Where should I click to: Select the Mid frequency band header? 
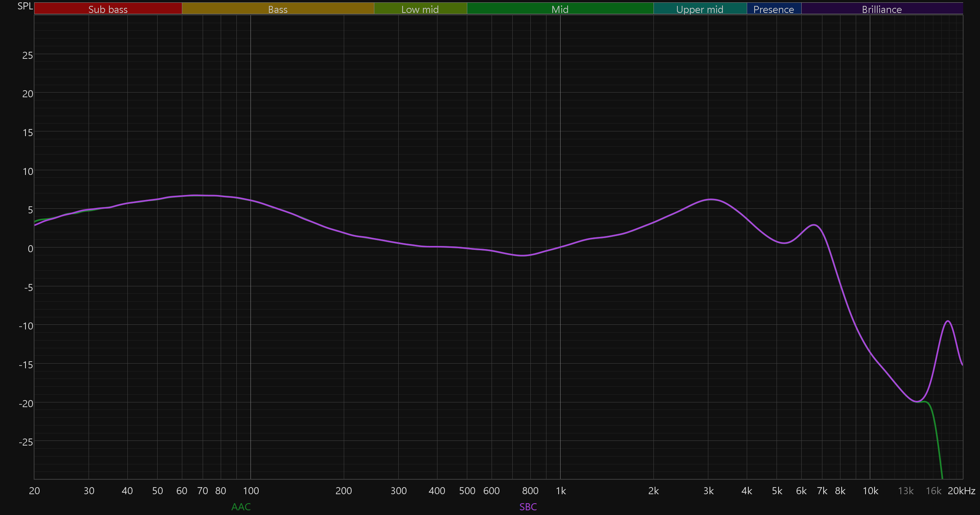pyautogui.click(x=560, y=9)
